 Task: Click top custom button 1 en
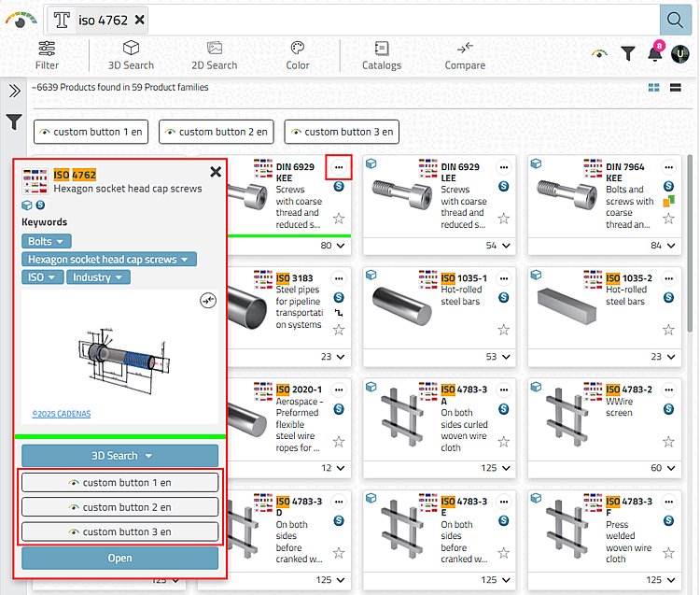(x=91, y=132)
